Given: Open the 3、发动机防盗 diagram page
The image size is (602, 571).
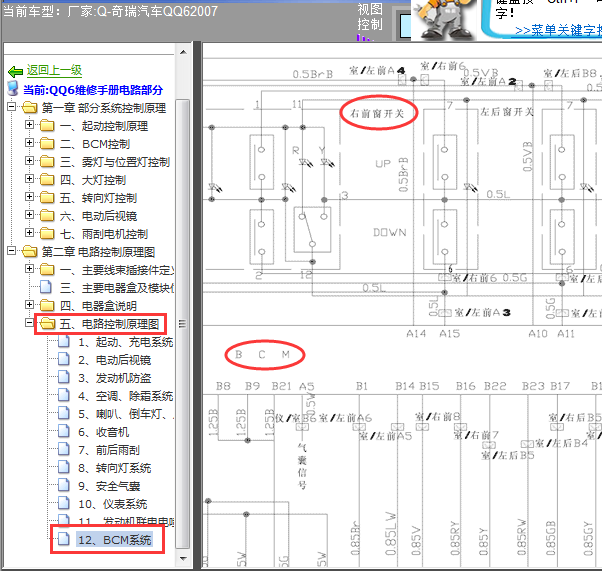Looking at the screenshot, I should point(114,378).
